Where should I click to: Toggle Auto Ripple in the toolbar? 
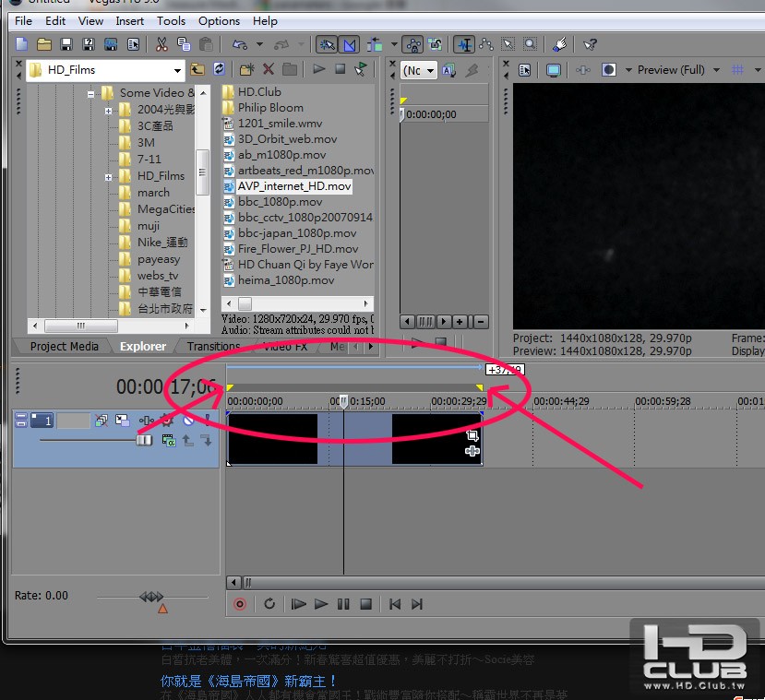click(375, 45)
